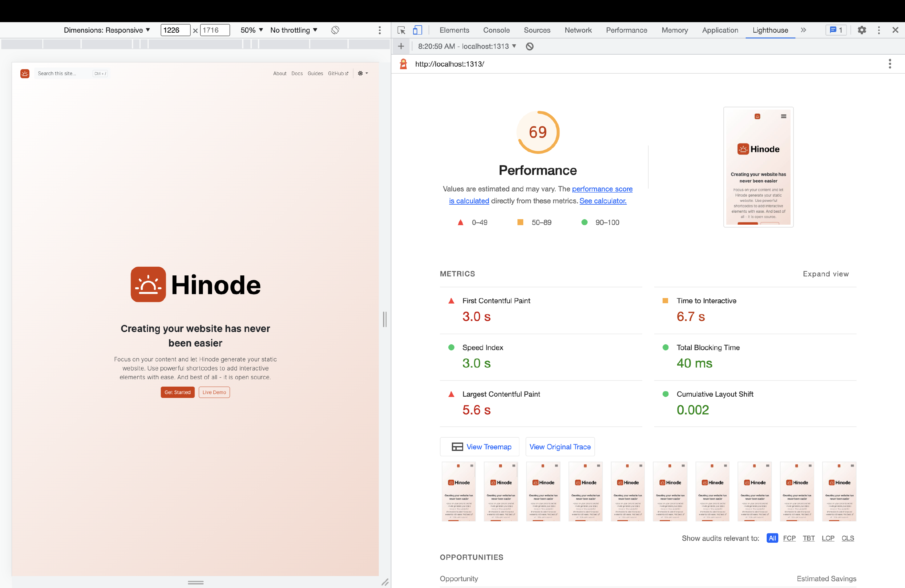Click the viewport width input field
This screenshot has height=588, width=905.
click(175, 30)
